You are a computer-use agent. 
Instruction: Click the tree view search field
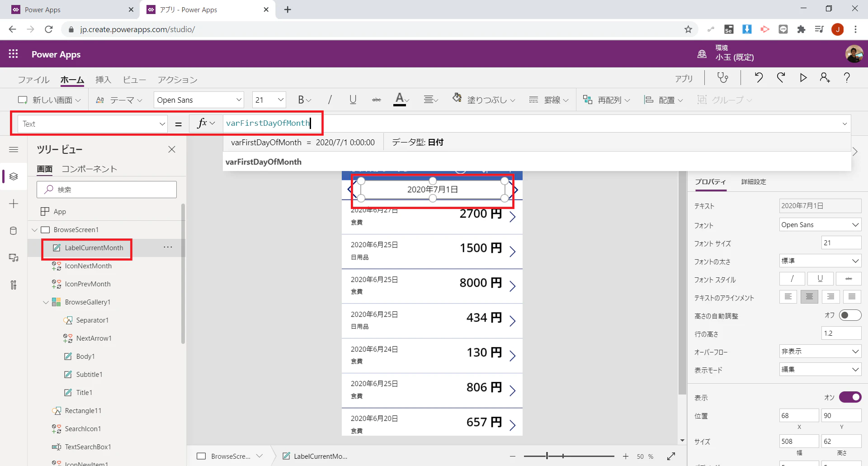[x=107, y=190]
